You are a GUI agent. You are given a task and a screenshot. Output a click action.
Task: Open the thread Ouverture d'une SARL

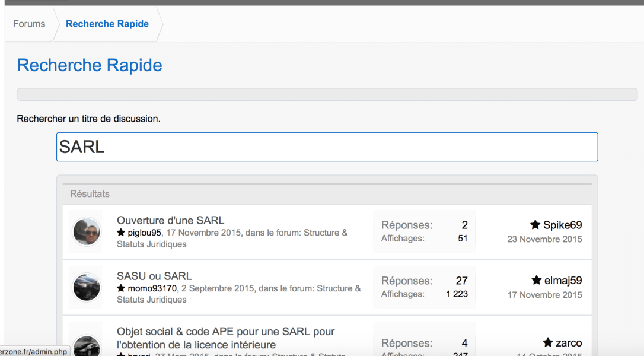[170, 220]
